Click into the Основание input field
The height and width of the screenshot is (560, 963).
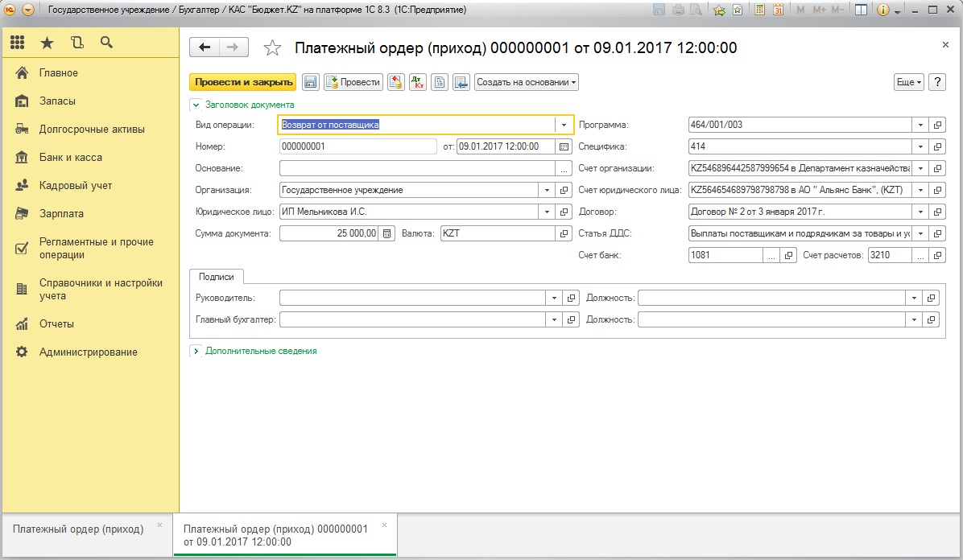[x=417, y=168]
